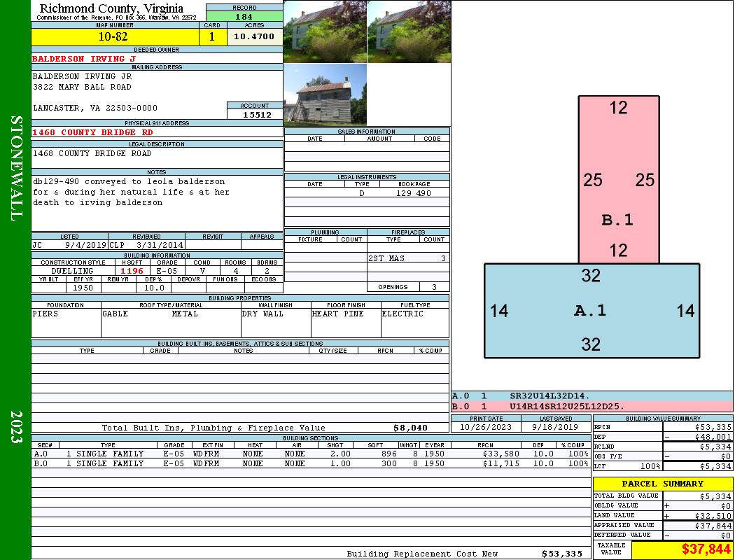Click the Richmond County, Virginia title
Viewport: 735px width, 560px height.
[111, 8]
